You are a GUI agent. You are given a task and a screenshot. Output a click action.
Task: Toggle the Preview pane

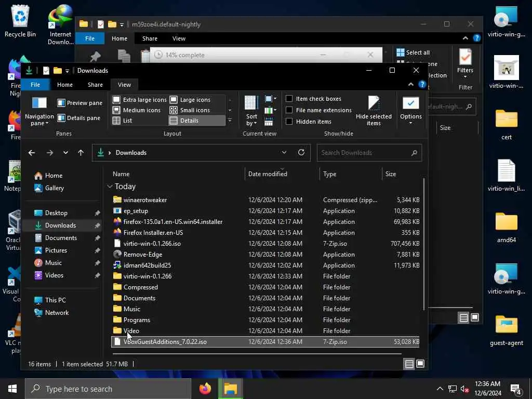click(x=79, y=103)
